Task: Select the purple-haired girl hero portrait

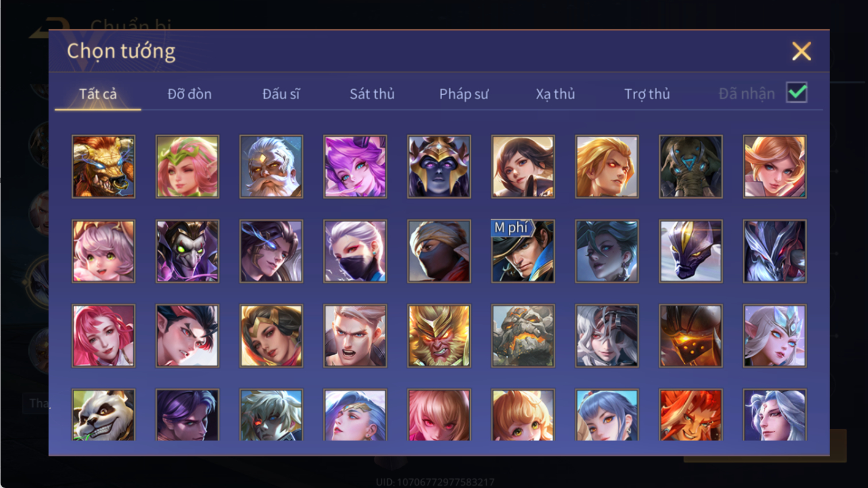Action: coord(355,167)
